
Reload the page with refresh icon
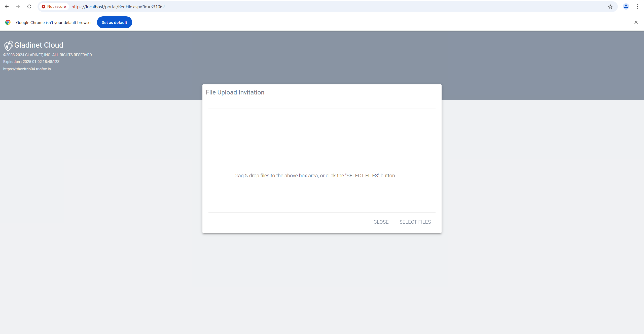tap(29, 7)
